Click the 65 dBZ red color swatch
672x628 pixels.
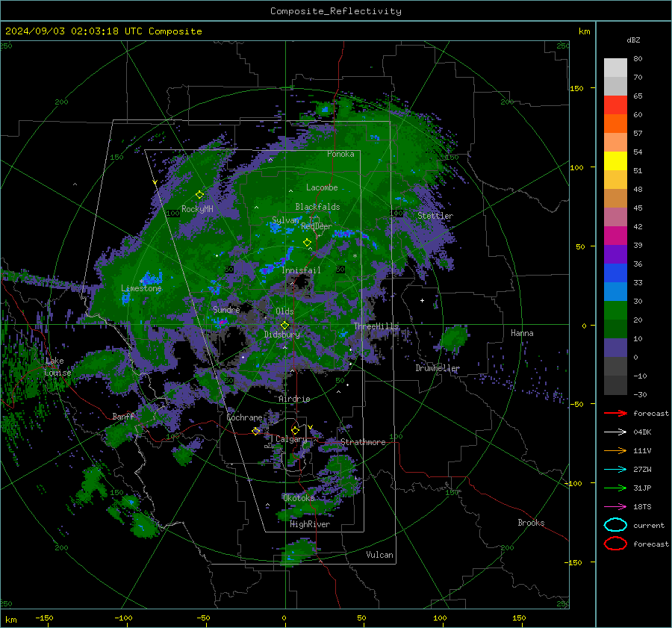[615, 105]
